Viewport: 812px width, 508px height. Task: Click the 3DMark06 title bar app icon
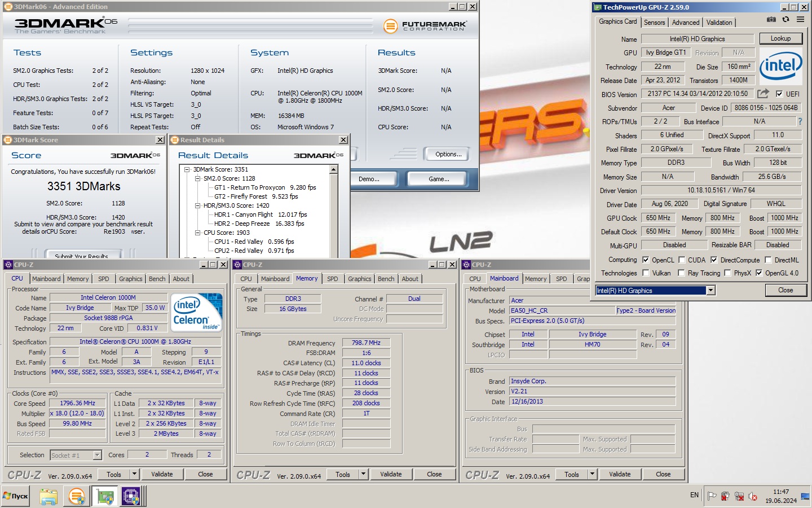point(8,7)
